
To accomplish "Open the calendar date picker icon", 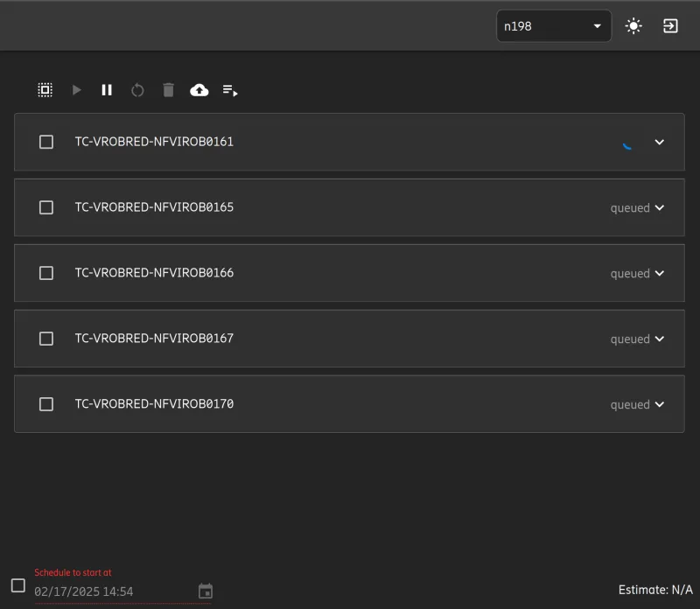I will [x=206, y=591].
